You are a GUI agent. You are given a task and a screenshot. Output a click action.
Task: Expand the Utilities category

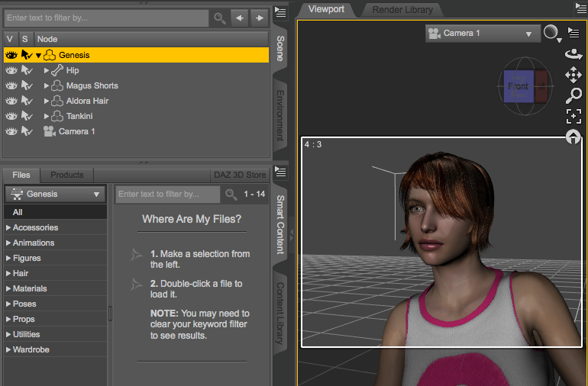coord(8,334)
